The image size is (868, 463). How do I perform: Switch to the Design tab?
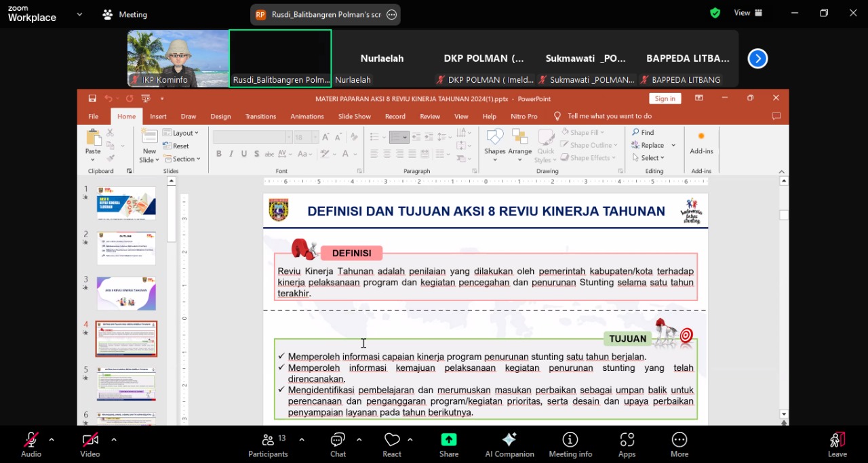[x=220, y=117]
